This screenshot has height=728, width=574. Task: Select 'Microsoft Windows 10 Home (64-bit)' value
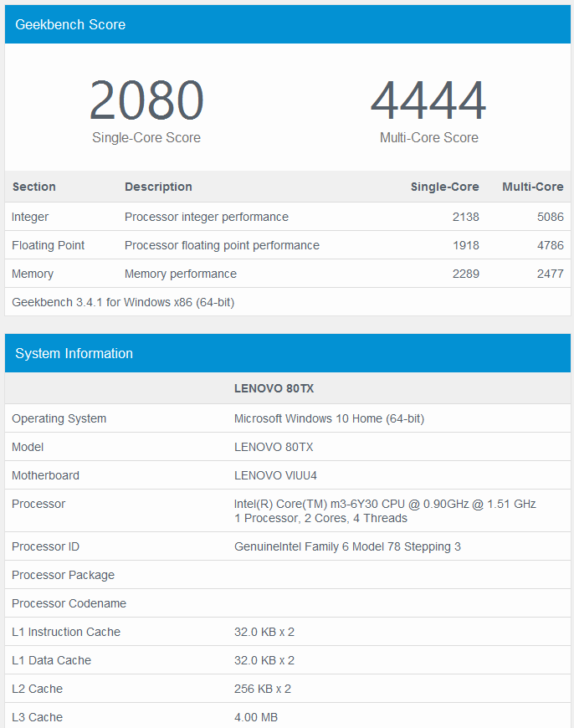point(330,418)
